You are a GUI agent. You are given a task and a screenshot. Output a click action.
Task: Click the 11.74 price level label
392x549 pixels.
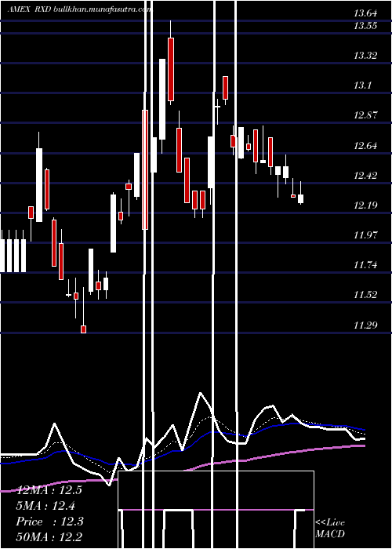tap(365, 265)
